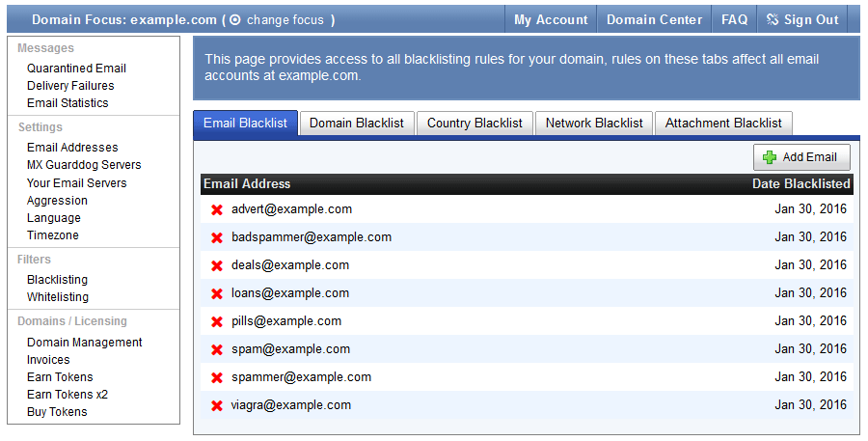
Task: Go to the Attachment Blacklist tab
Action: 723,123
